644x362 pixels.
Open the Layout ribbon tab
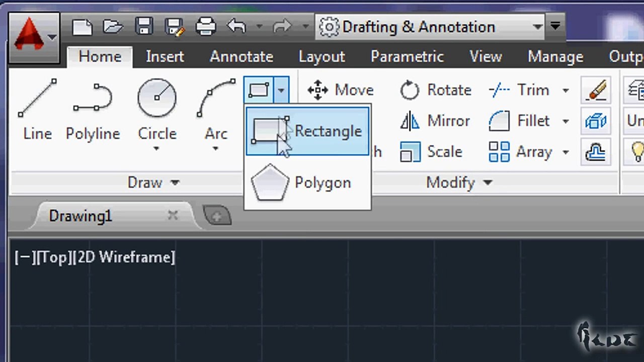(321, 56)
